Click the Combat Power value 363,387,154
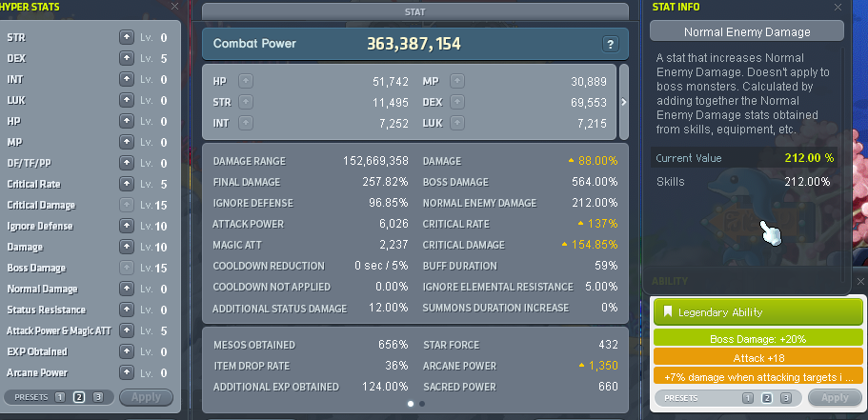Image resolution: width=868 pixels, height=420 pixels. 414,44
